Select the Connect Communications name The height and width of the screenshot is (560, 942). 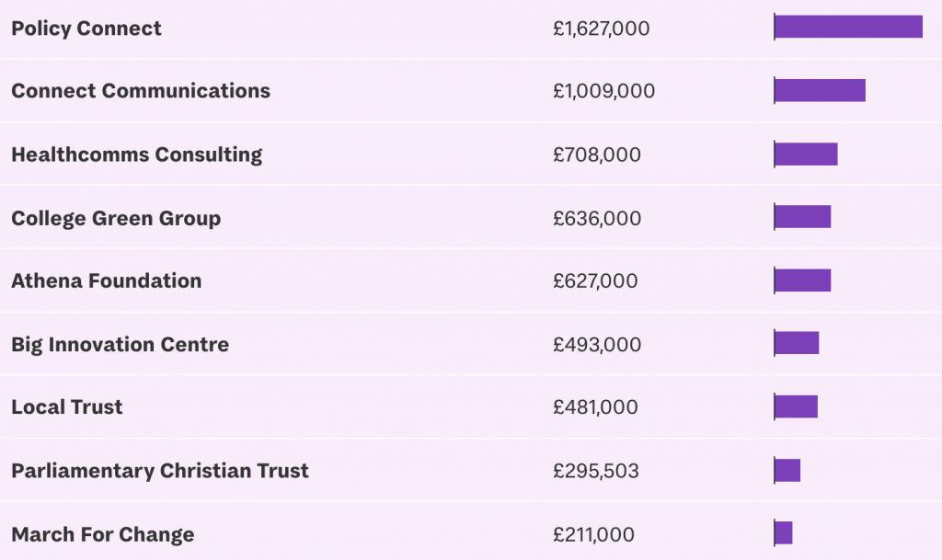pos(141,91)
